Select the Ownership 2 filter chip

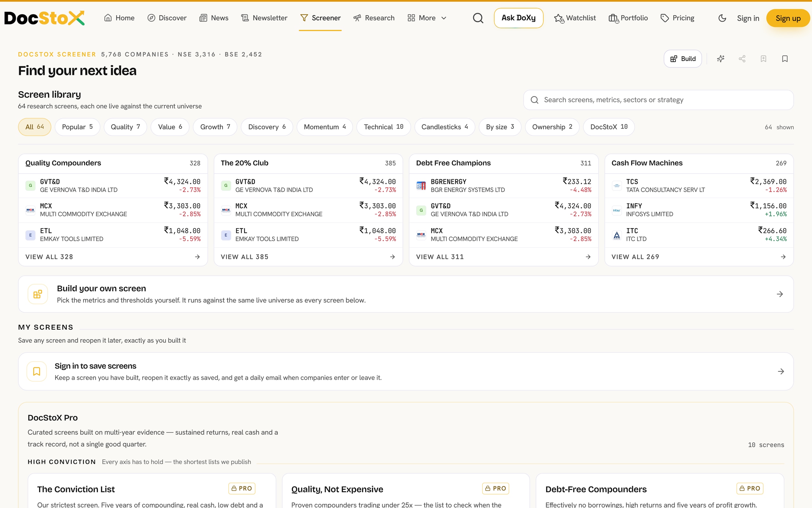click(552, 127)
